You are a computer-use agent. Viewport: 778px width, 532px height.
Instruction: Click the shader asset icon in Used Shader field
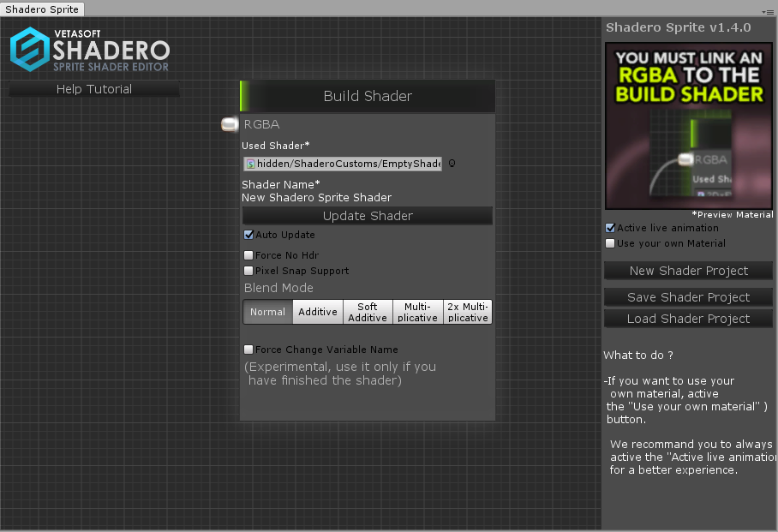coord(250,164)
